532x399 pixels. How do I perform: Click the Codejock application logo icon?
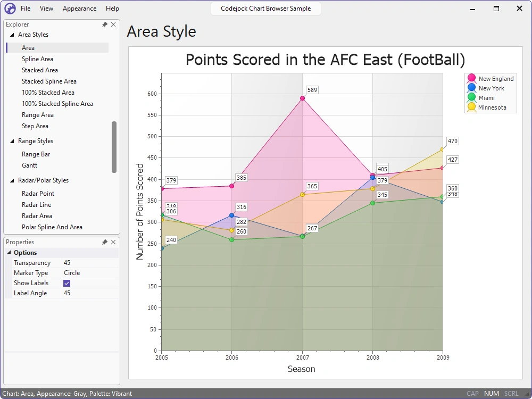pos(10,9)
